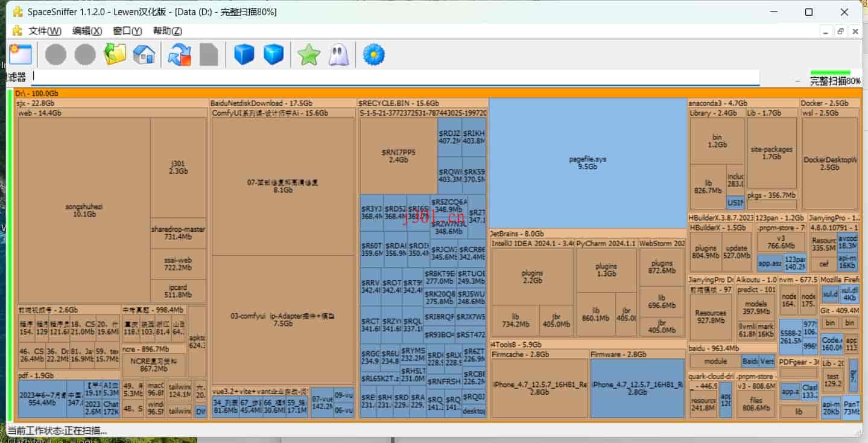This screenshot has height=443, width=868.
Task: Select the ipcard 511.8Mb block
Action: tap(178, 292)
